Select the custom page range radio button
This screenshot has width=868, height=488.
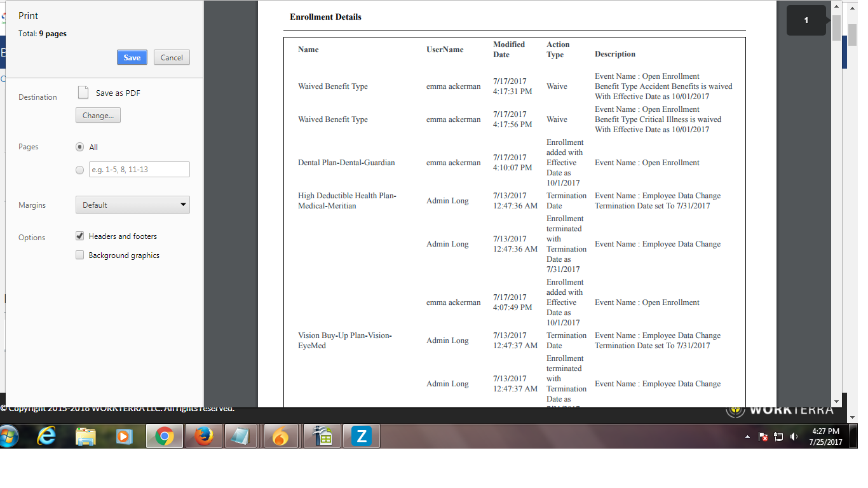coord(80,170)
